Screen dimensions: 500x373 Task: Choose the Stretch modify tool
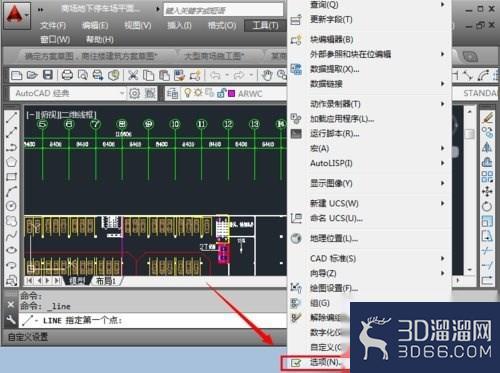pos(487,235)
